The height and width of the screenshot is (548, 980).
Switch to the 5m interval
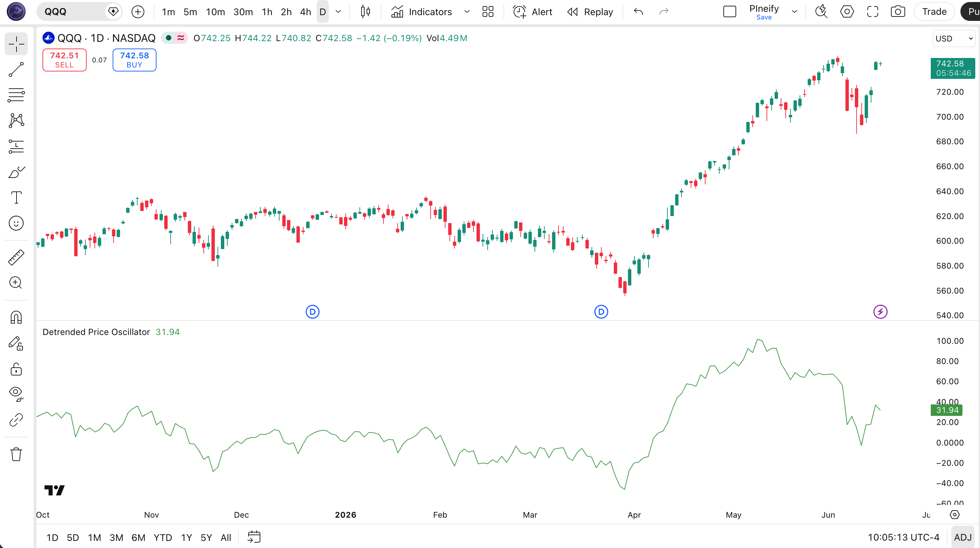click(190, 12)
